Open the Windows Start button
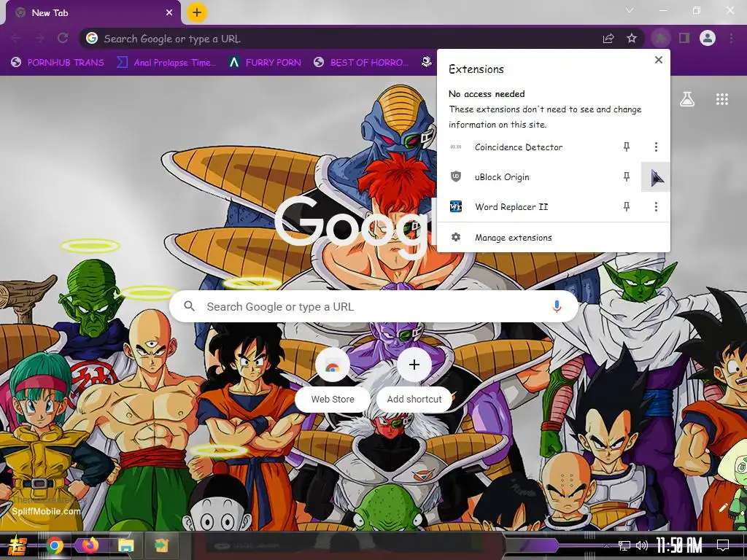The image size is (747, 560). (x=18, y=545)
